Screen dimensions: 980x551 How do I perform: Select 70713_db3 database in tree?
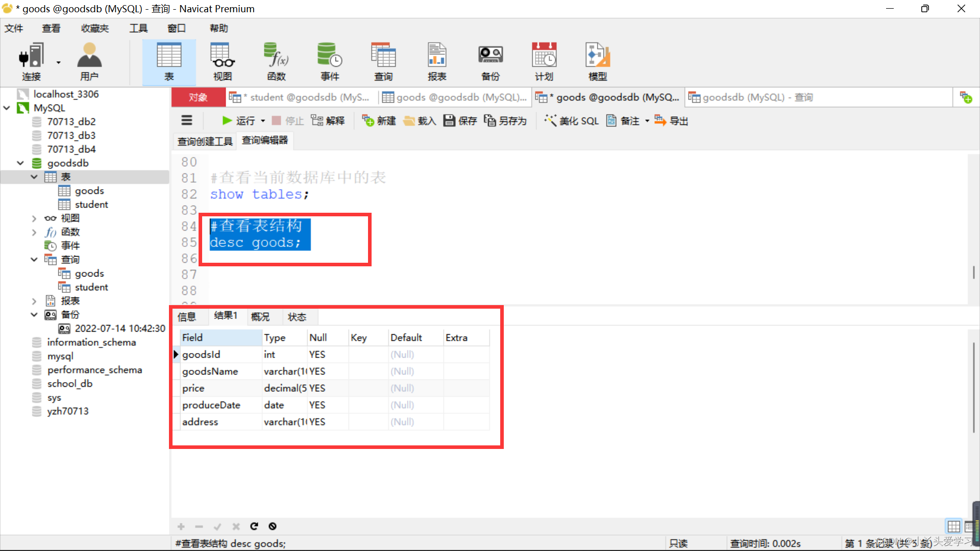click(x=71, y=135)
